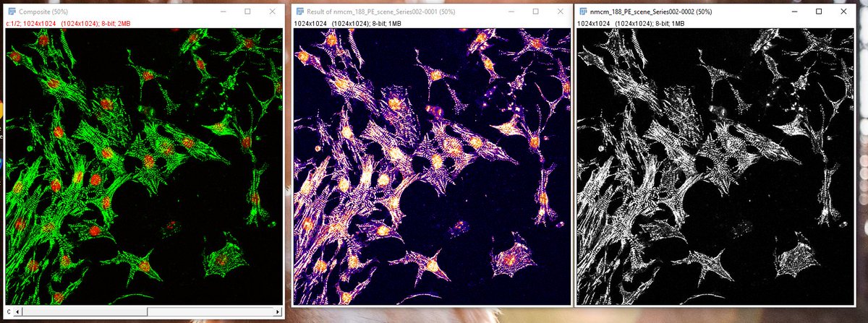Screen dimensions: 868x323
Task: Click the magenta-orange image in the Result window
Action: [432, 166]
